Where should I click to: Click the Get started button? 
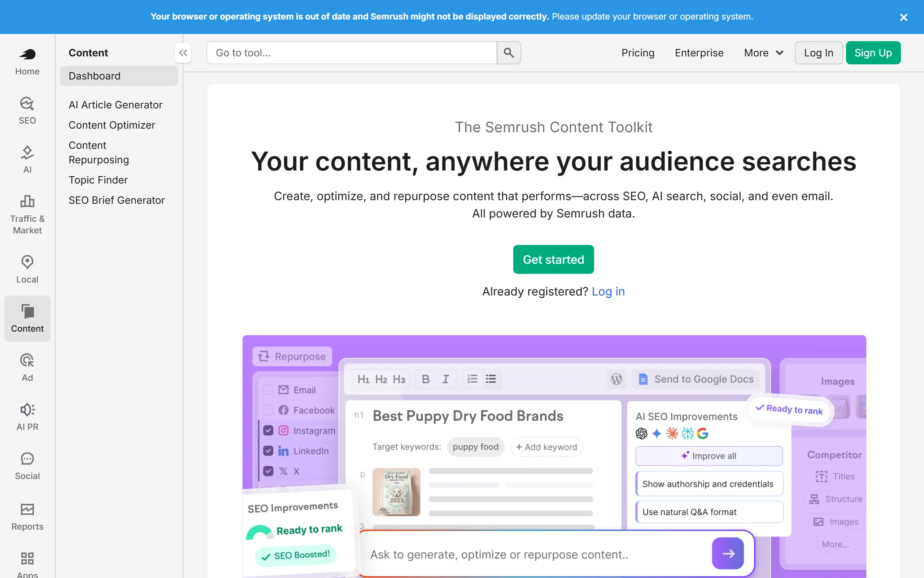coord(553,260)
